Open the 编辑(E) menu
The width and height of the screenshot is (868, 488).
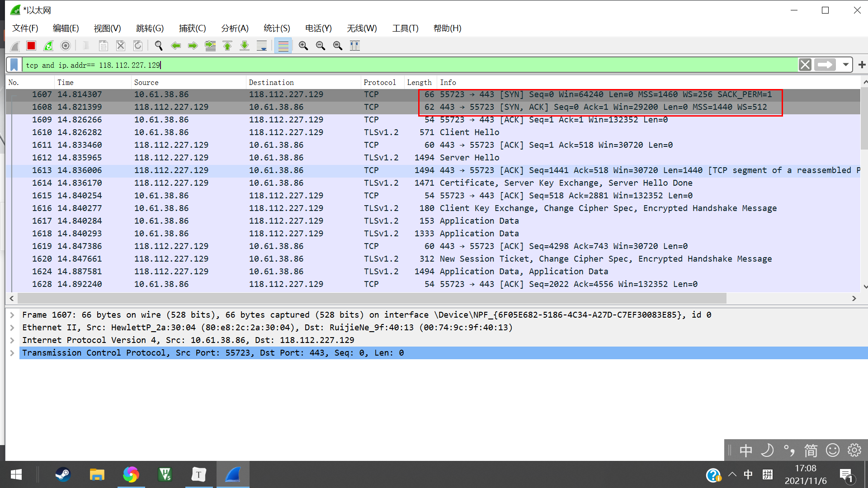click(66, 28)
